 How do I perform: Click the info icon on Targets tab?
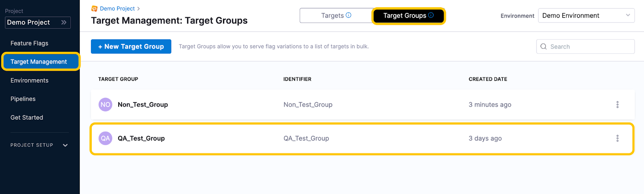pos(349,15)
